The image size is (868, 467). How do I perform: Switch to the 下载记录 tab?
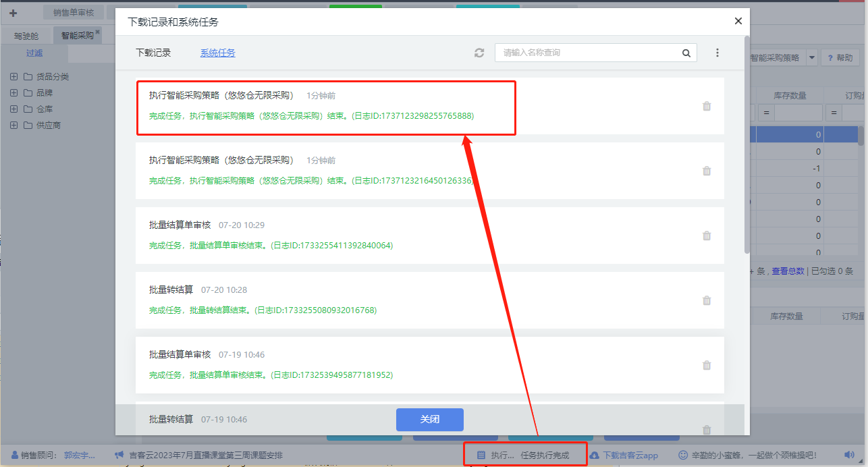[153, 53]
